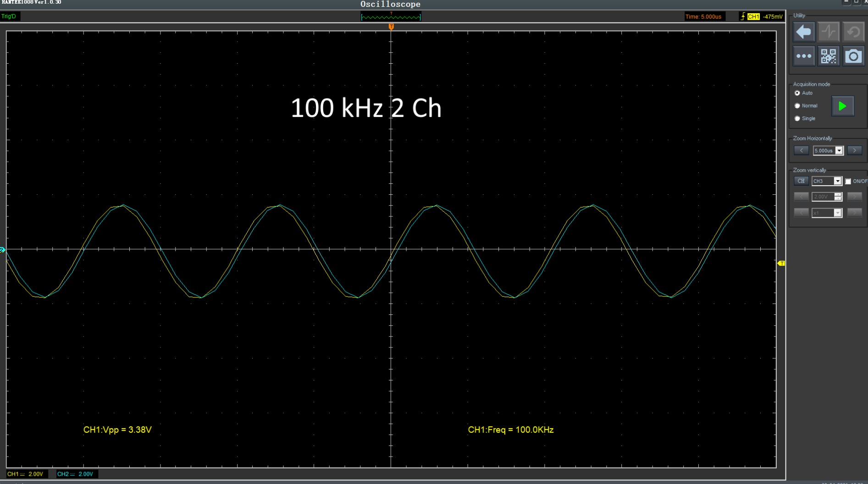
Task: Click the CH1:Freq = 100.0KHz measurement
Action: 511,430
